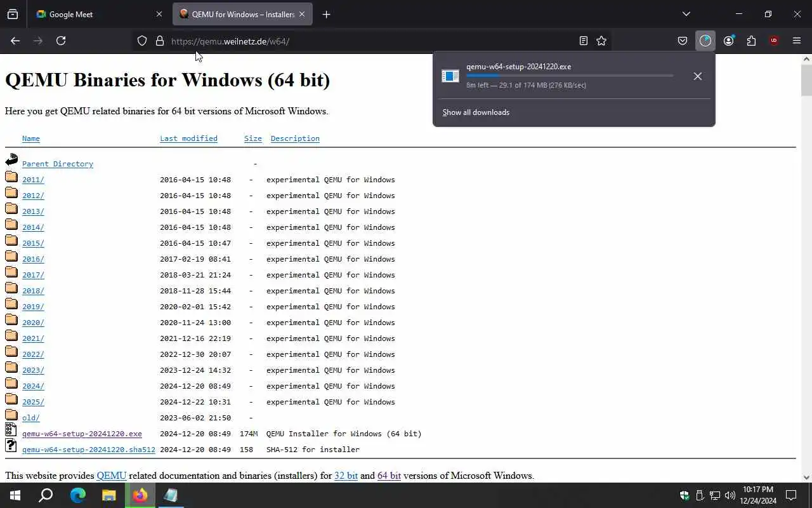Viewport: 812px width, 508px height.
Task: Open the 32 bit link
Action: click(x=346, y=476)
